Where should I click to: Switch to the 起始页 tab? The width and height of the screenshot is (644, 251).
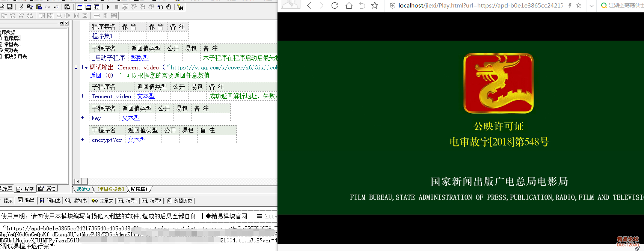(83, 189)
